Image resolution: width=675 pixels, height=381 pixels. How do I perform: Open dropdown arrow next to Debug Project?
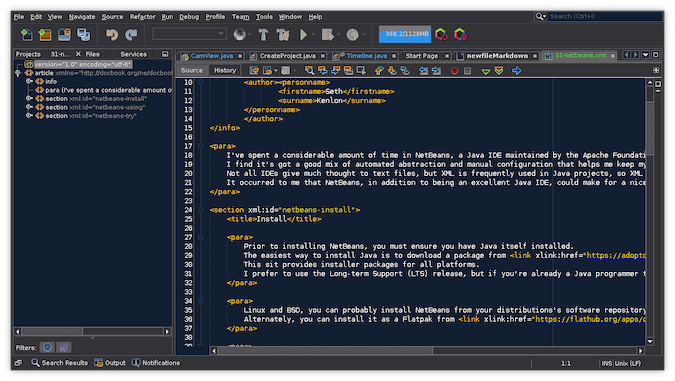[338, 34]
